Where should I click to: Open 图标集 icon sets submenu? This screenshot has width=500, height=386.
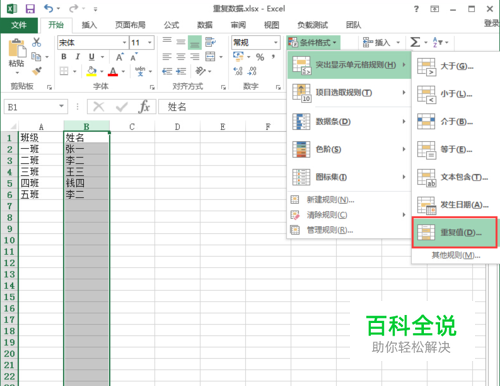(349, 177)
